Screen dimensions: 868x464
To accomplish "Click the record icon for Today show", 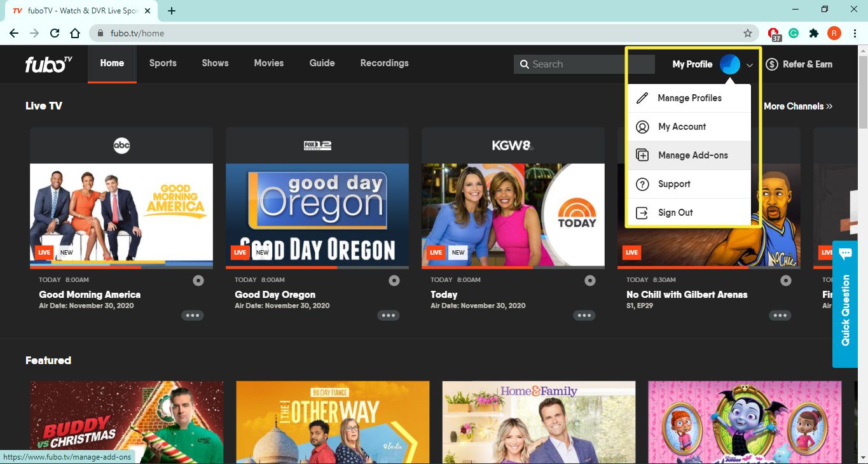I will click(x=590, y=280).
